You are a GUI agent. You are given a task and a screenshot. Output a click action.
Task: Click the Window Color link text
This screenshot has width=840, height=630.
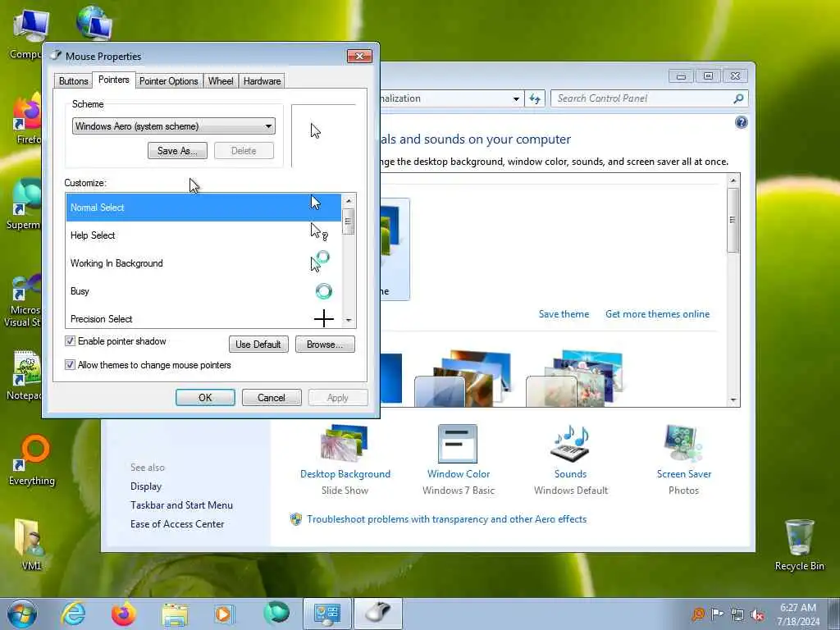coord(459,474)
